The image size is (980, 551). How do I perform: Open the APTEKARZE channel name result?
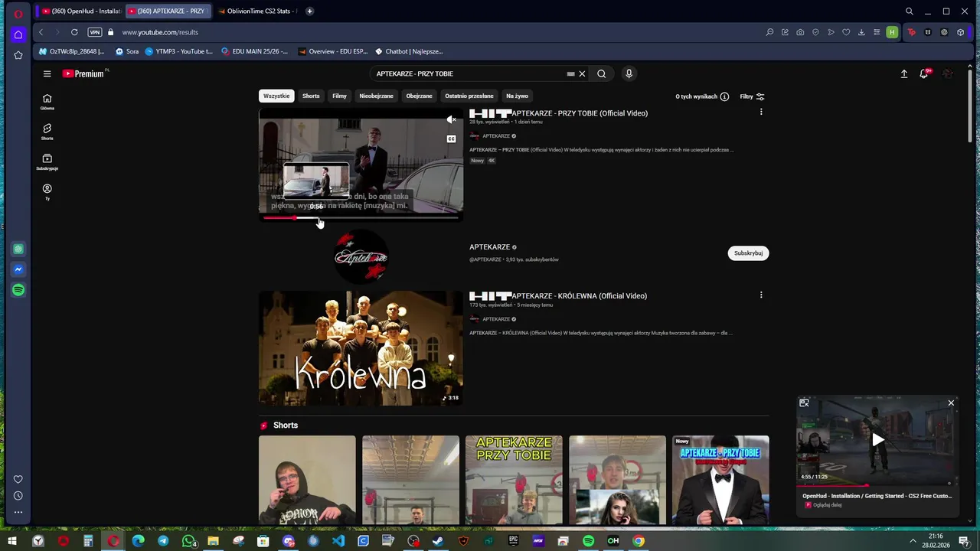tap(489, 247)
